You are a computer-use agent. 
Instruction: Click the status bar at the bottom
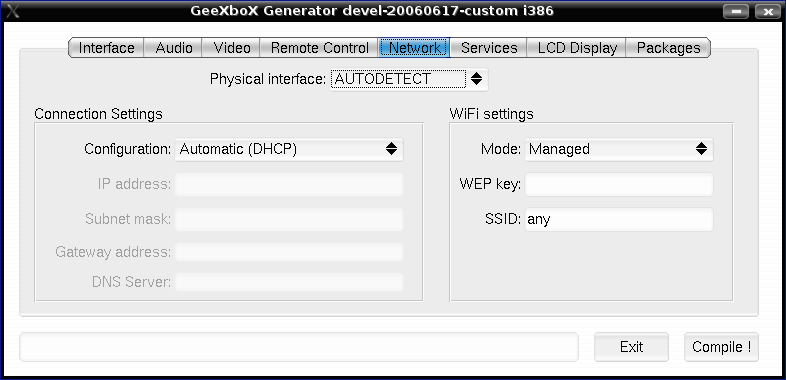tap(299, 347)
